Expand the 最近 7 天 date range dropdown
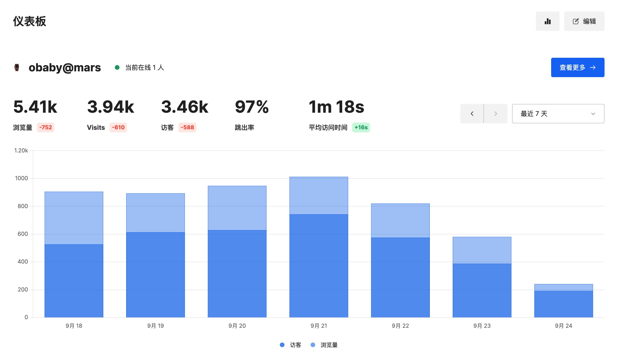617x364 pixels. (558, 114)
